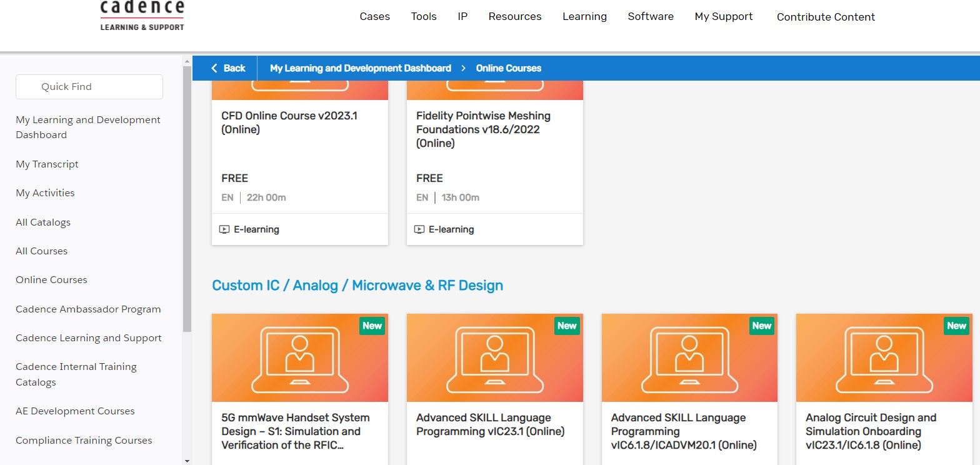
Task: Click sidebar scroll-up arrow
Action: click(x=187, y=61)
